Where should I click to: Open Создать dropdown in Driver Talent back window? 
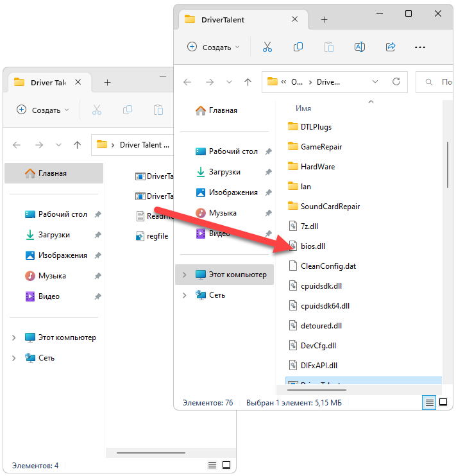pyautogui.click(x=43, y=110)
